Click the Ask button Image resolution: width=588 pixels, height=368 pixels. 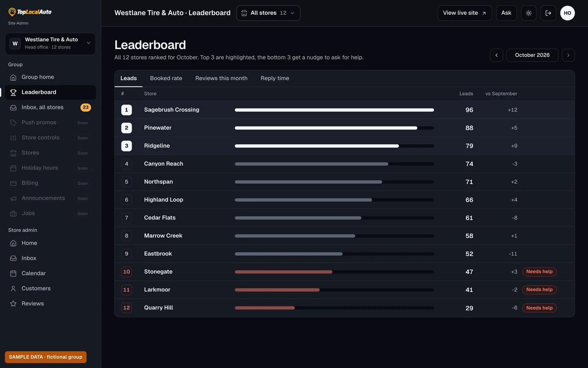point(506,13)
